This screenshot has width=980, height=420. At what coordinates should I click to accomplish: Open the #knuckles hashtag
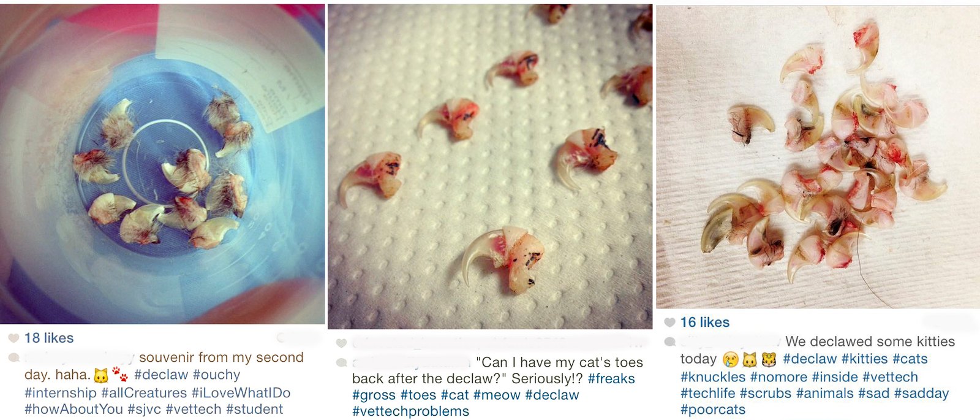tap(713, 377)
